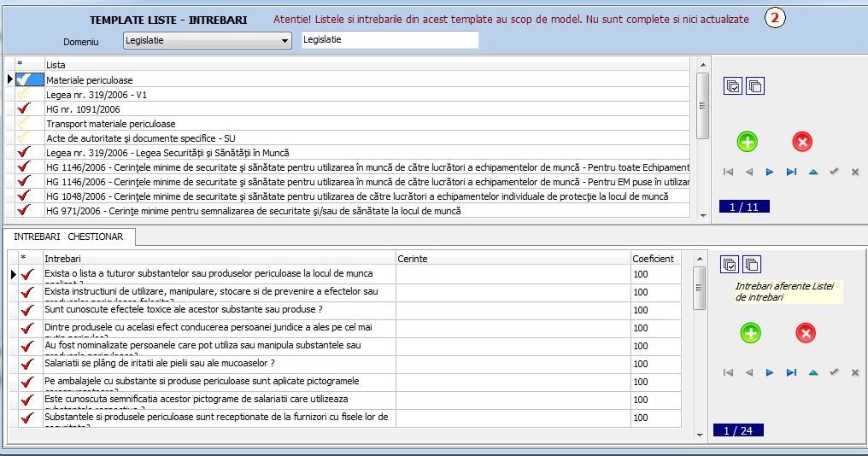Add a new list with the upper green plus
Screen dimensions: 868x456
pos(748,142)
